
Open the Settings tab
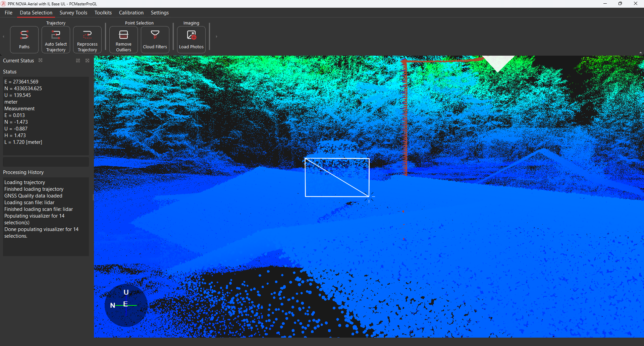(160, 13)
